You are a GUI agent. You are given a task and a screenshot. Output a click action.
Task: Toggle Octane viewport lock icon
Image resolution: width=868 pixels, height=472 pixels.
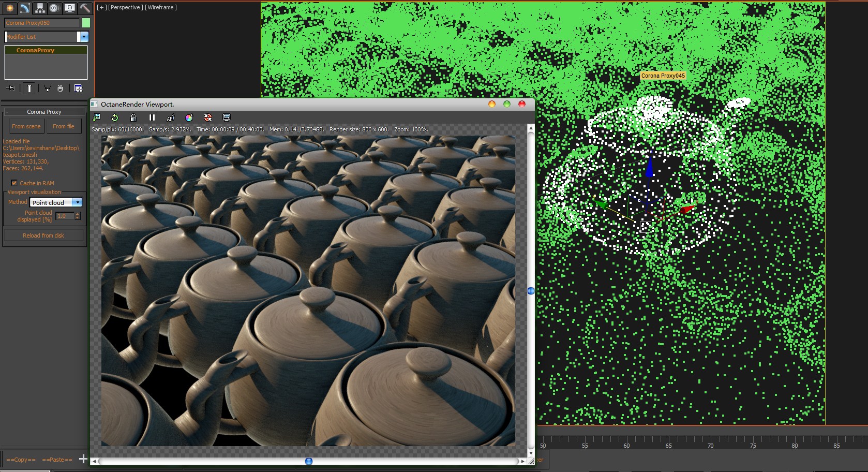133,117
